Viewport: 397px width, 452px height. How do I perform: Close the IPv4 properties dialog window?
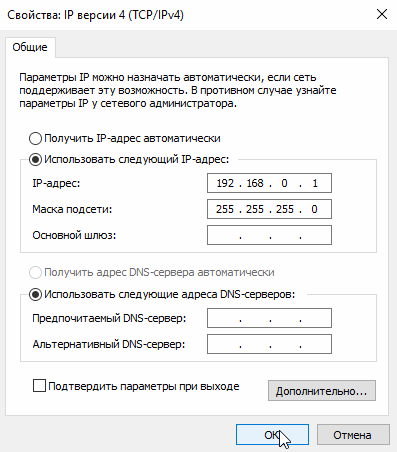pos(382,14)
